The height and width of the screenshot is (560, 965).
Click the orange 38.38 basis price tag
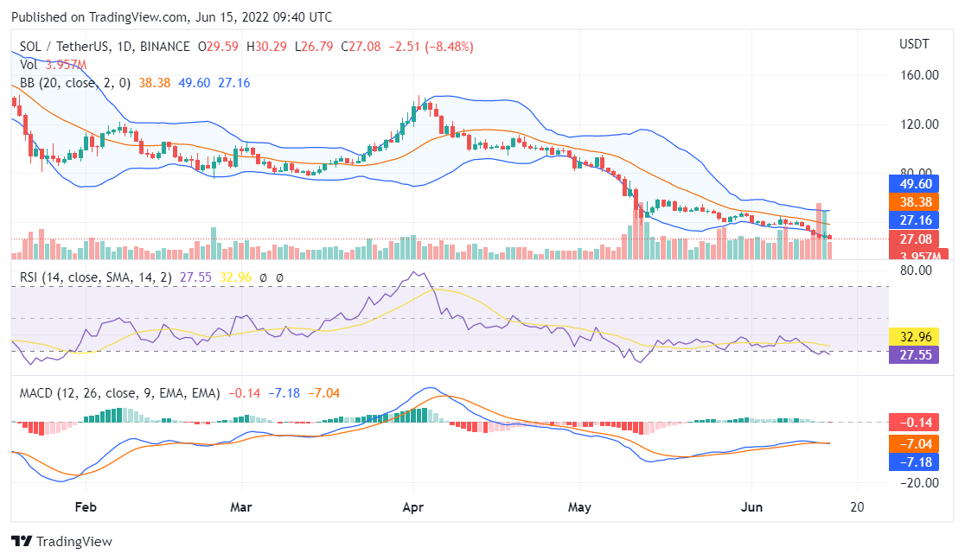pos(914,200)
